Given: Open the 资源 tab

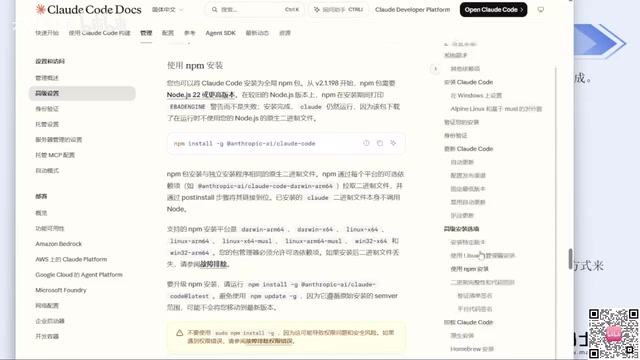Looking at the screenshot, I should click(284, 33).
